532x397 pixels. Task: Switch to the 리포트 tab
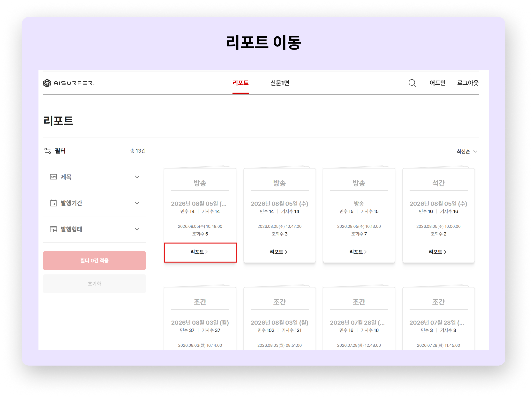[x=240, y=83]
